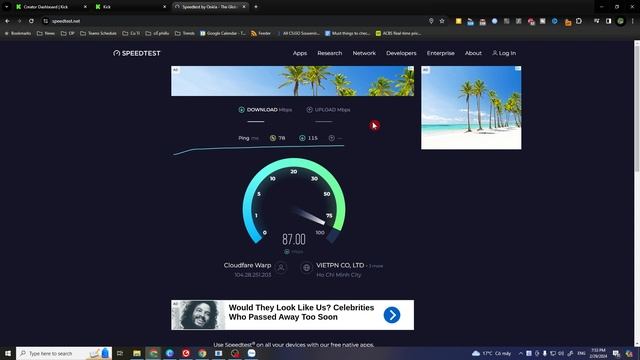Open the ACBS Real time bookmark
The height and width of the screenshot is (360, 640).
click(398, 33)
